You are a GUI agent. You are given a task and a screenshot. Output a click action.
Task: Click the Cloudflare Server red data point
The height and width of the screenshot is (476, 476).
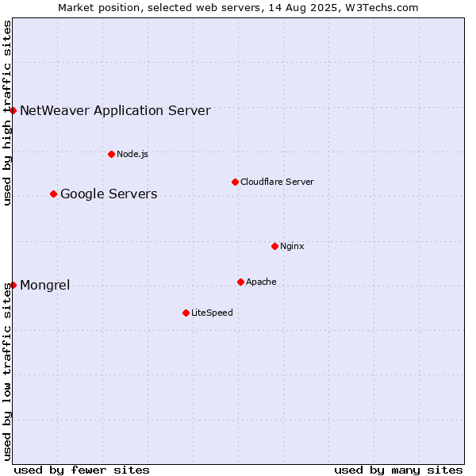pyautogui.click(x=235, y=182)
